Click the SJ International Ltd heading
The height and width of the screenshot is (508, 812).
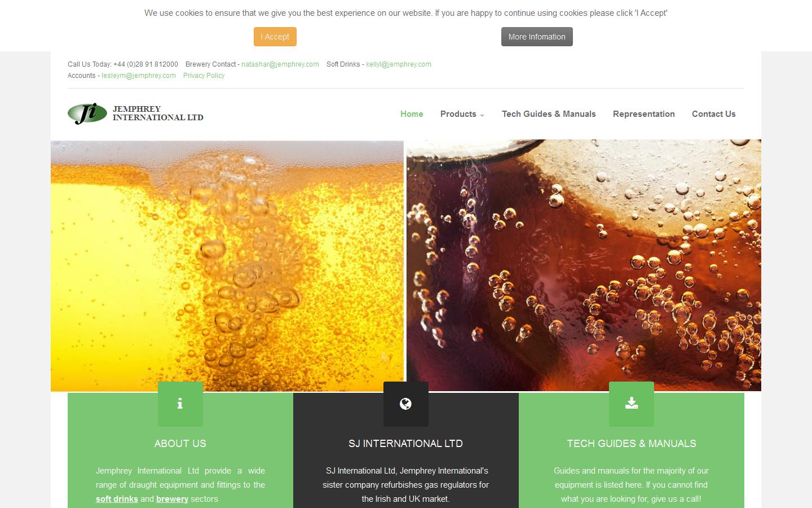coord(405,444)
